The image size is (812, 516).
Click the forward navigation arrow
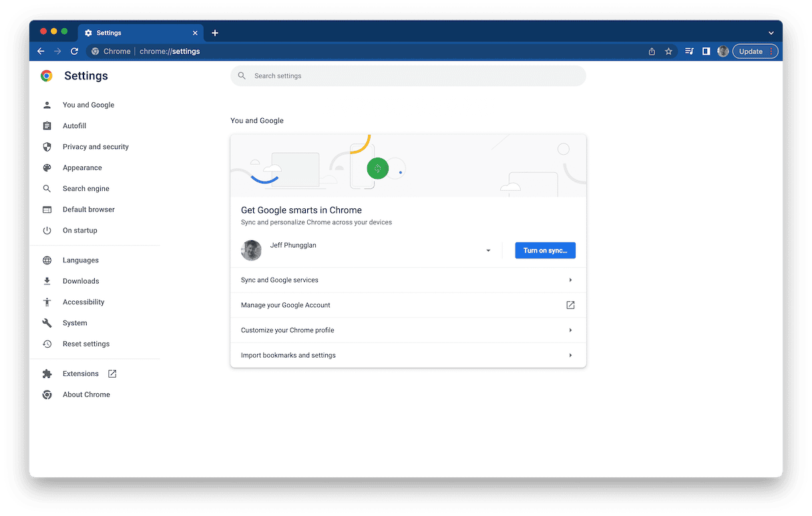click(x=57, y=51)
